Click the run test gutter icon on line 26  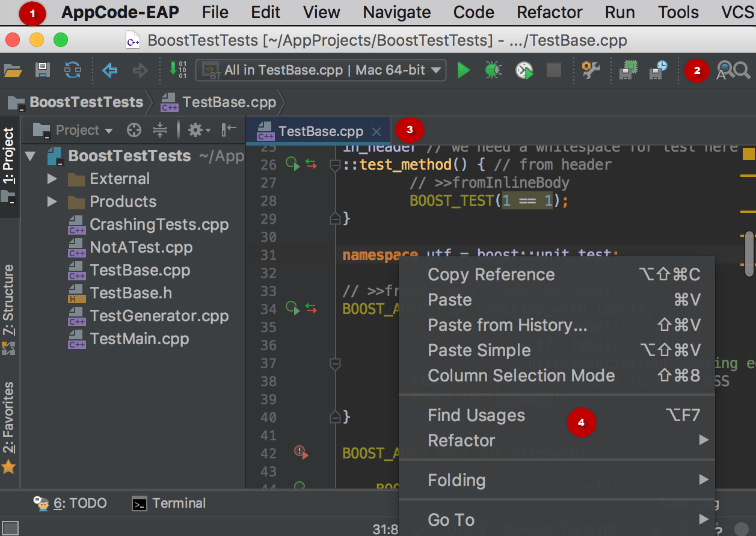tap(292, 164)
